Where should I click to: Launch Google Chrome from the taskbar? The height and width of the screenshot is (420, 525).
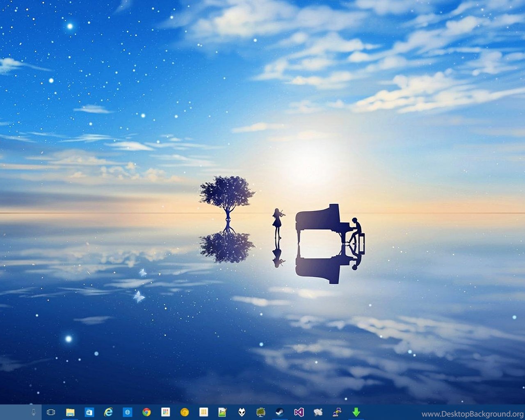coord(146,412)
